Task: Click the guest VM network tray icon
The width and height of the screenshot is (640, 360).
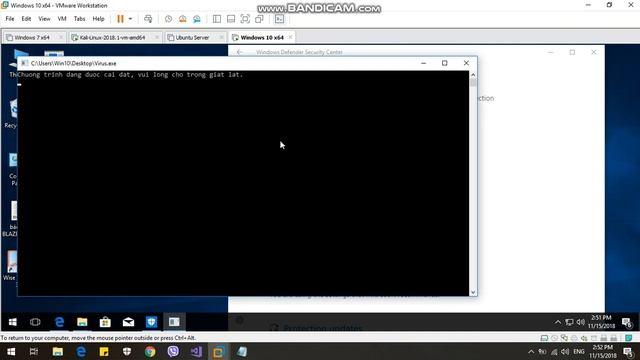Action: [569, 322]
